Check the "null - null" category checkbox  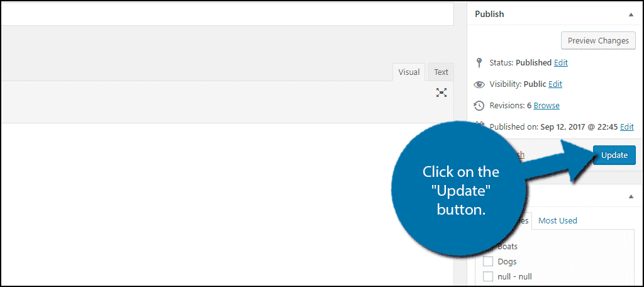487,276
